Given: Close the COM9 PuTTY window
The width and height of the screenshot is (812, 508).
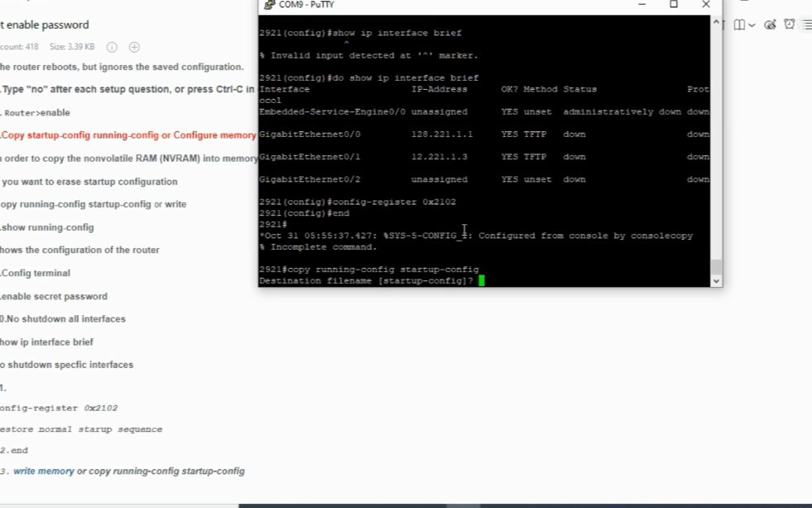Looking at the screenshot, I should point(706,4).
